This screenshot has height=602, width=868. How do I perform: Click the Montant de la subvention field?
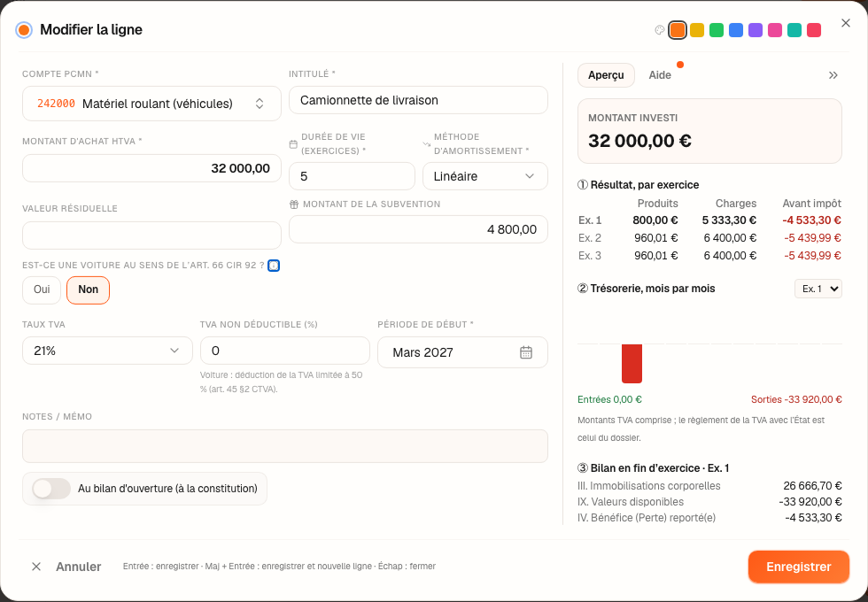418,229
